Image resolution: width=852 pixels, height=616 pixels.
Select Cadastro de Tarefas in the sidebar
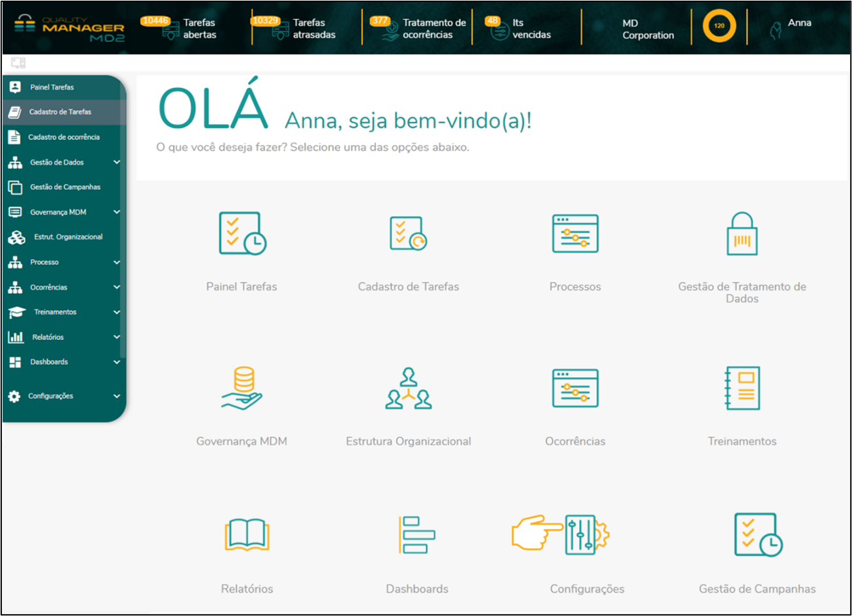(x=63, y=112)
